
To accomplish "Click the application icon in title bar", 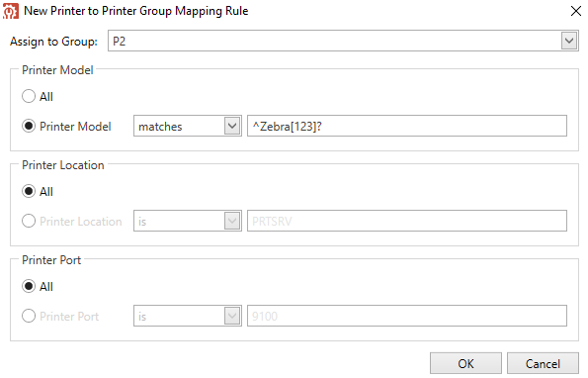I will [11, 11].
